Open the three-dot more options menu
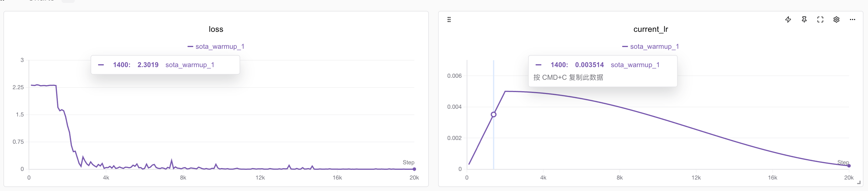868x191 pixels. (852, 20)
